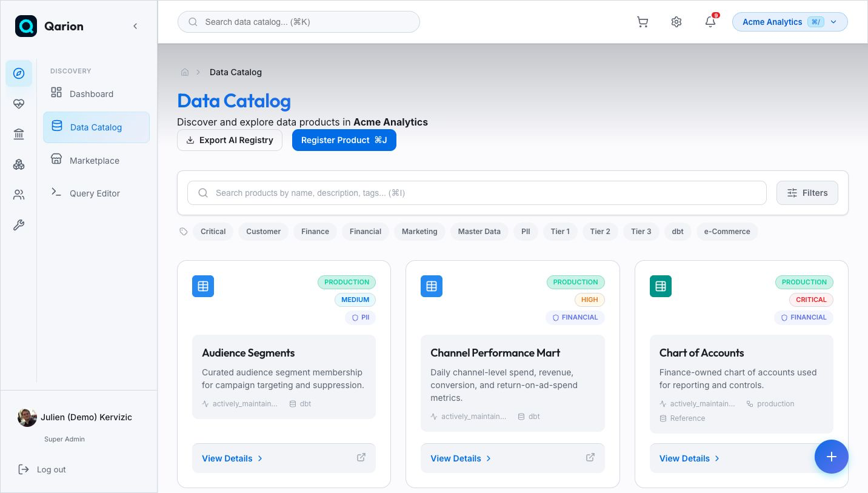Image resolution: width=868 pixels, height=493 pixels.
Task: Click the table icon on Channel Performance Mart
Action: pyautogui.click(x=432, y=286)
